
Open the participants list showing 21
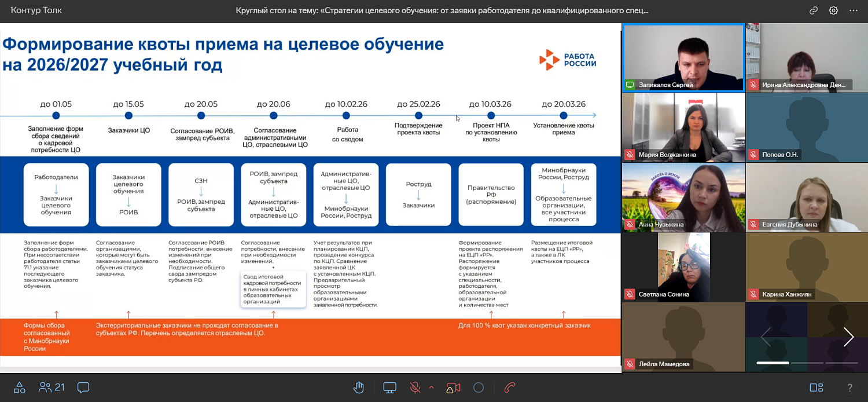pos(51,388)
